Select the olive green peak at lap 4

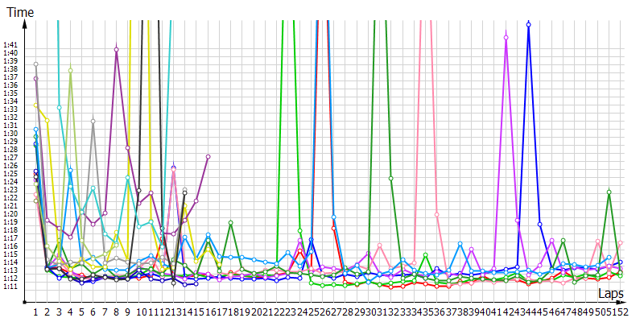[71, 71]
